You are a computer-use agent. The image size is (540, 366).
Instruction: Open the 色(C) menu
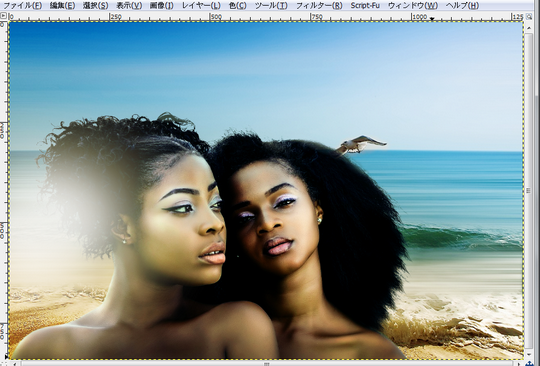coord(238,6)
